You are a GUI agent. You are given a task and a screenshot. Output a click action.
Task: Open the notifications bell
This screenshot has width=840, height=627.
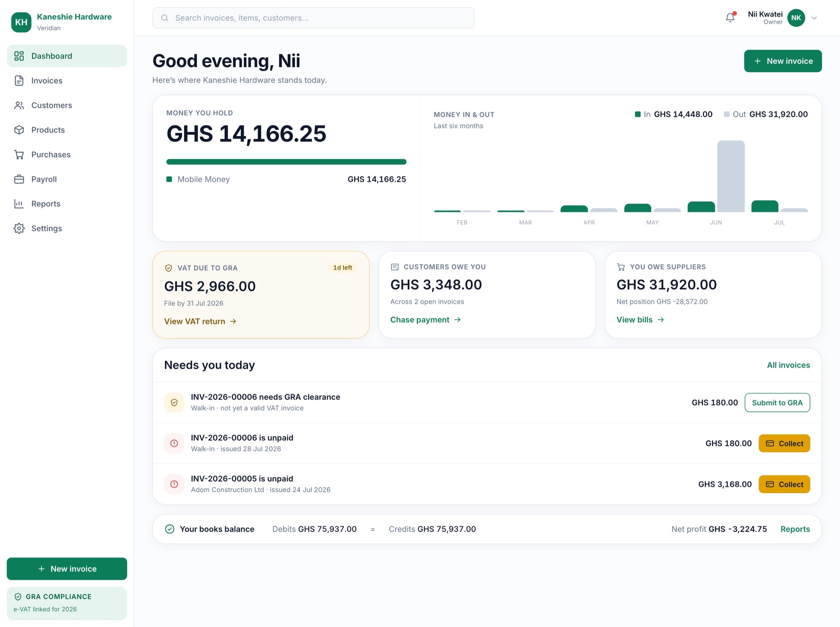pos(730,18)
